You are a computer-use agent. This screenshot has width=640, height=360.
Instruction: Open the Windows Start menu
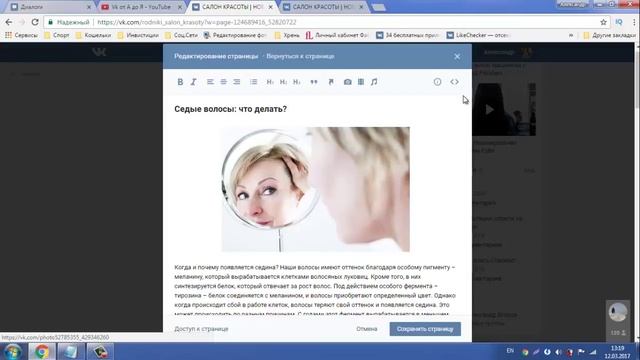coord(13,351)
